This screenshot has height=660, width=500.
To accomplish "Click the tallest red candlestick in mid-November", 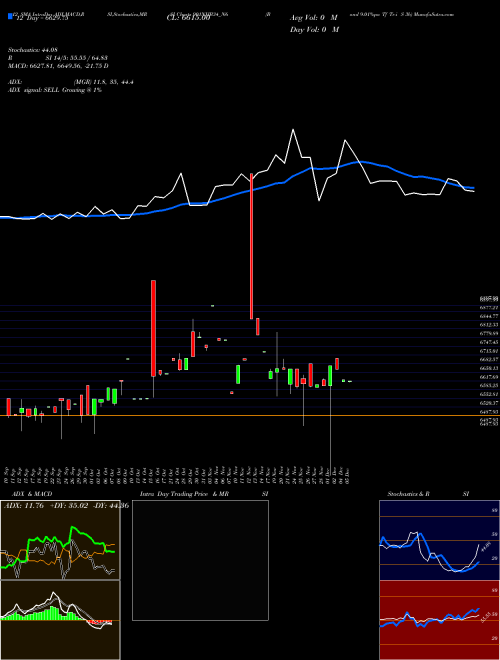I will [251, 246].
